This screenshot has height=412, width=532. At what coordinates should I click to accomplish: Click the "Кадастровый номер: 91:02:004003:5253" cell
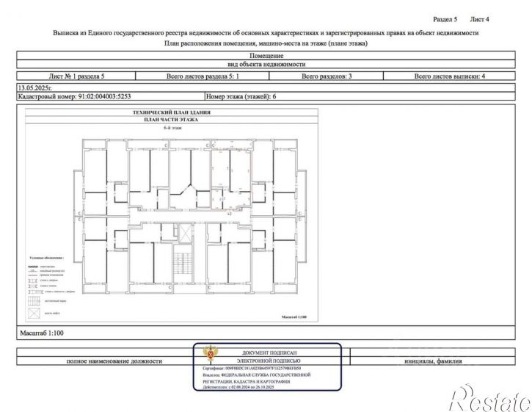pyautogui.click(x=111, y=96)
